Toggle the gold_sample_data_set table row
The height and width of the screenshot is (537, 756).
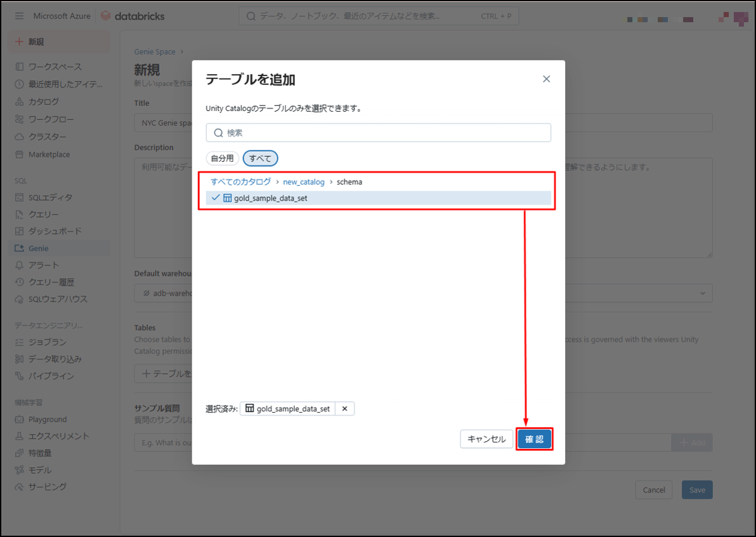379,198
